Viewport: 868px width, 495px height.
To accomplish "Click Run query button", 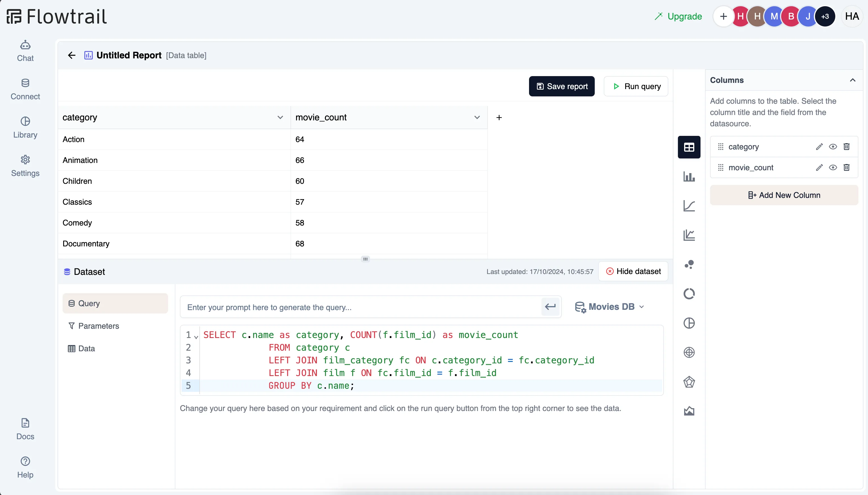I will 636,86.
